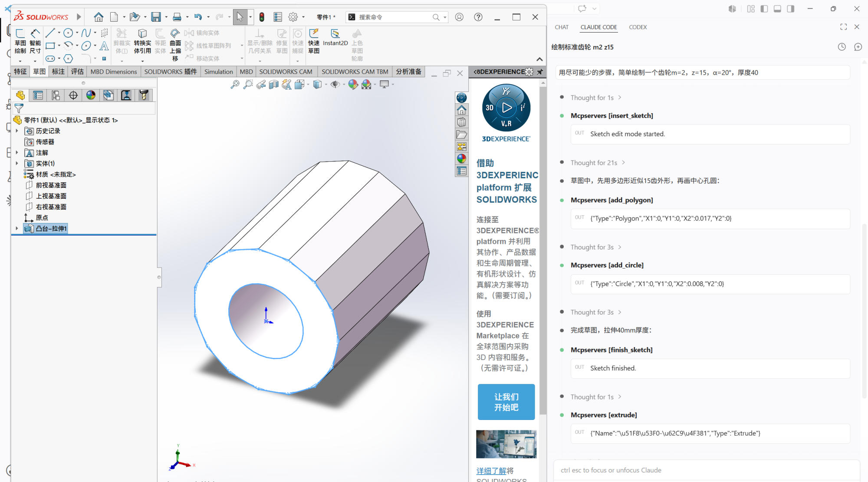
Task: Start a new Claude Code conversation
Action: pos(858,47)
